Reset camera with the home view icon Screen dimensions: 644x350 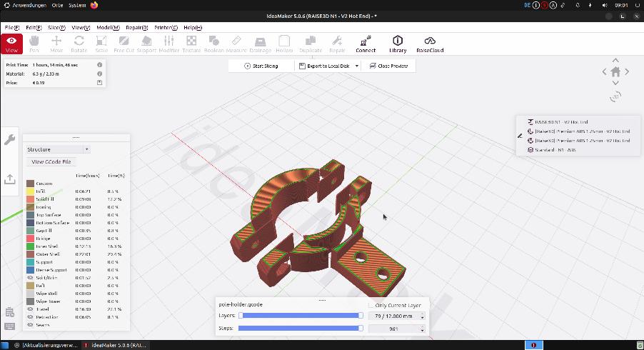tap(615, 72)
